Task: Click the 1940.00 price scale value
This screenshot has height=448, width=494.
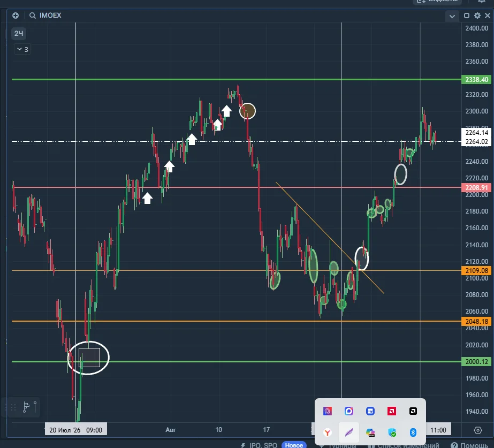Action: [x=477, y=411]
